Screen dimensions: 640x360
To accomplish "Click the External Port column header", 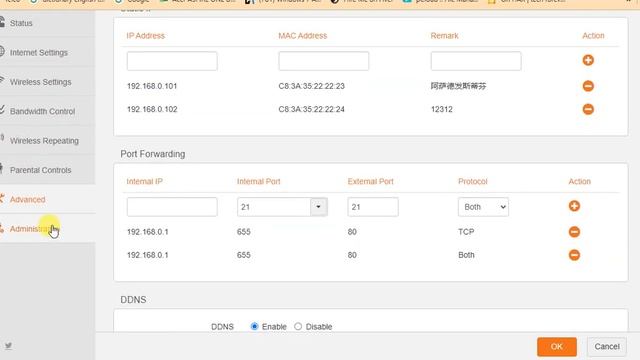I will pyautogui.click(x=370, y=181).
